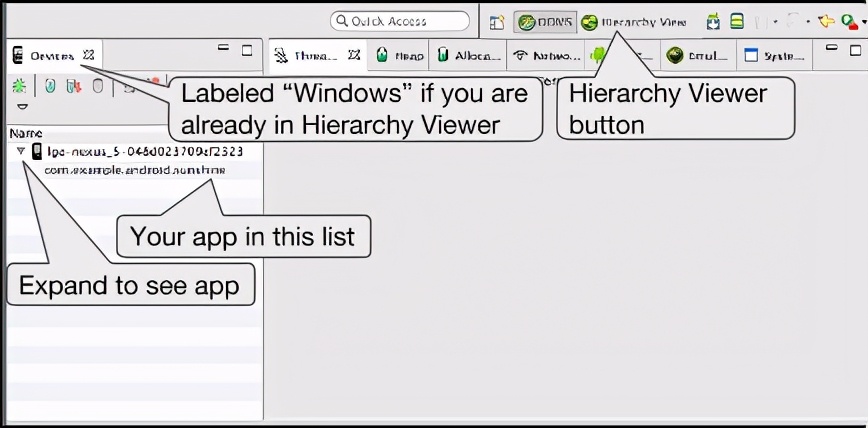Select the com.example.android.sunshine app entry
The image size is (868, 428).
pos(135,170)
